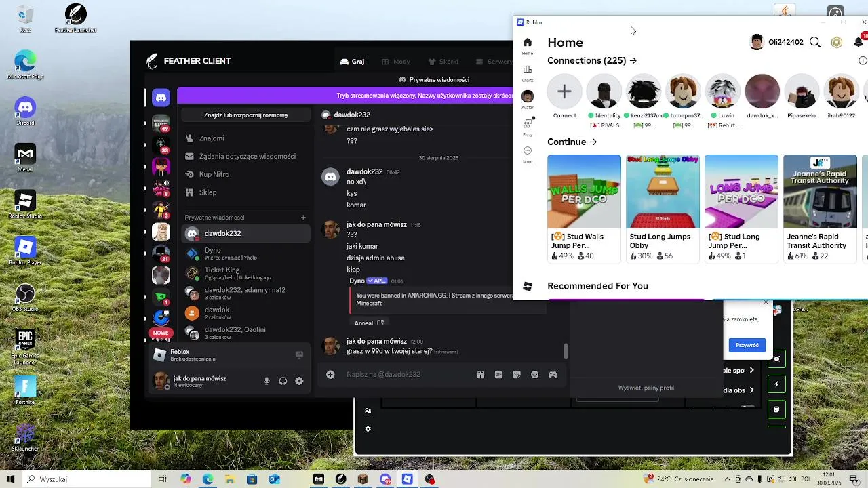
Task: Open the OBS Studio desktop shortcut
Action: 25,298
